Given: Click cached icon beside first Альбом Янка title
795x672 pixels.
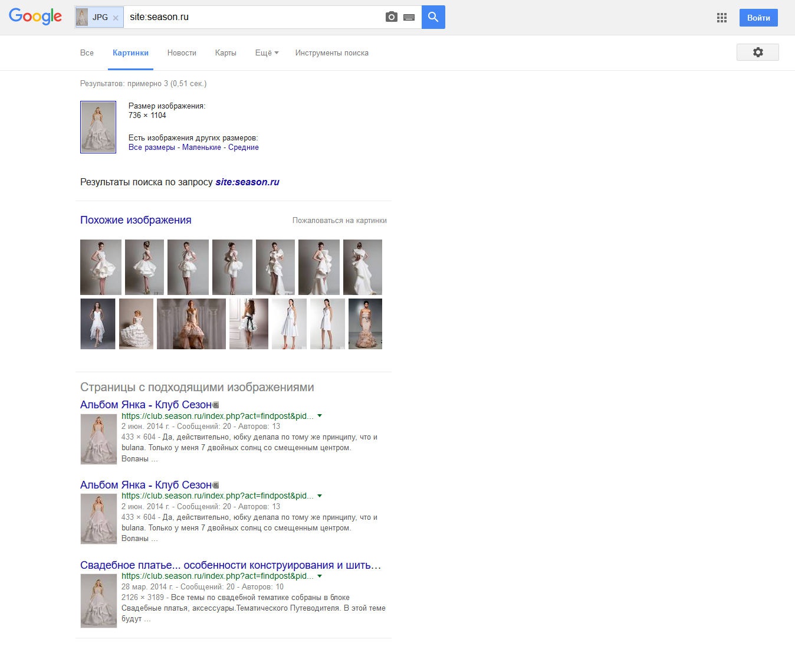Looking at the screenshot, I should coord(216,405).
